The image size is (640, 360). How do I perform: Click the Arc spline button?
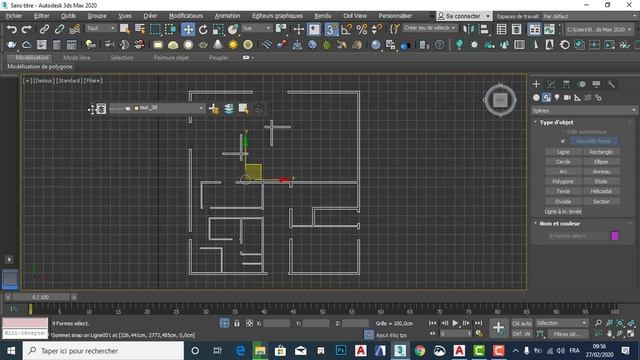pyautogui.click(x=563, y=171)
